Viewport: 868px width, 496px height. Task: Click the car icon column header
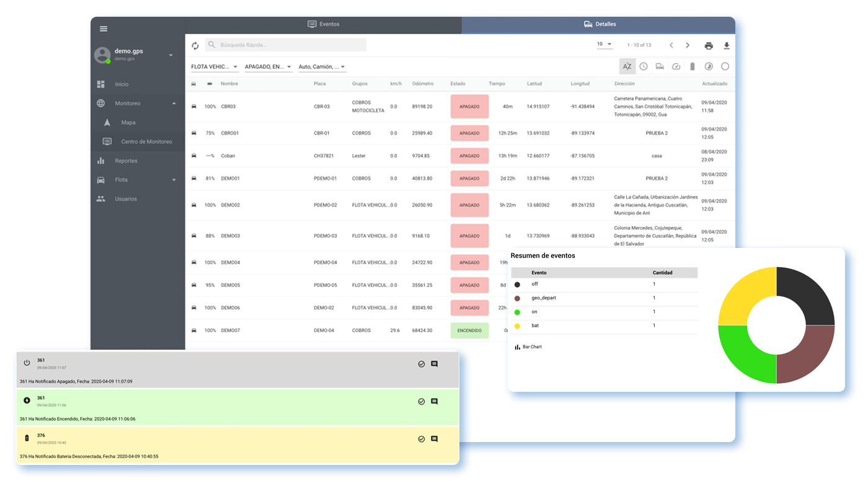click(194, 84)
